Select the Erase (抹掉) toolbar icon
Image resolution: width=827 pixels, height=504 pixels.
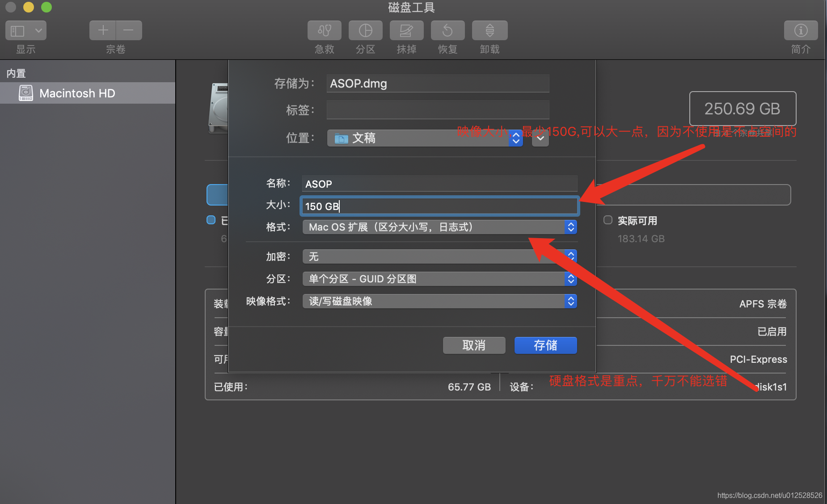click(x=406, y=30)
